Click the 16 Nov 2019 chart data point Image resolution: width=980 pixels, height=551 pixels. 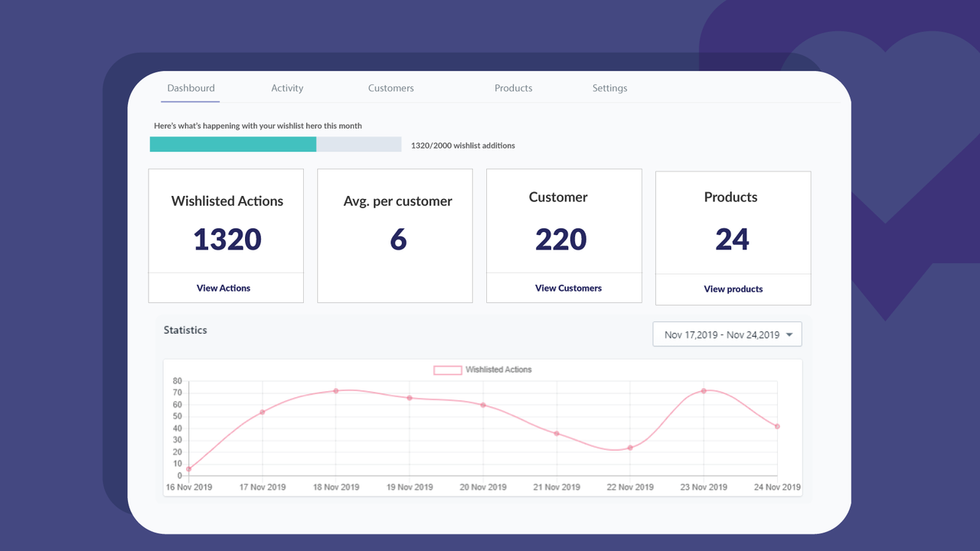pos(189,469)
